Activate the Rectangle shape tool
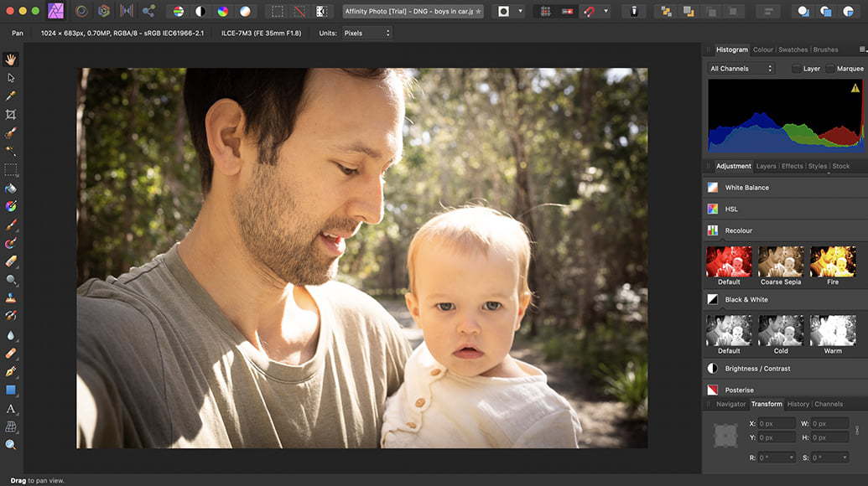868x486 pixels. pos(11,390)
